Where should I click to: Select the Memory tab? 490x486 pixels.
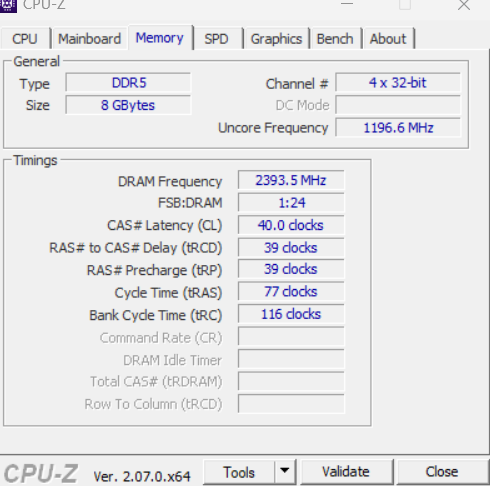tap(160, 38)
